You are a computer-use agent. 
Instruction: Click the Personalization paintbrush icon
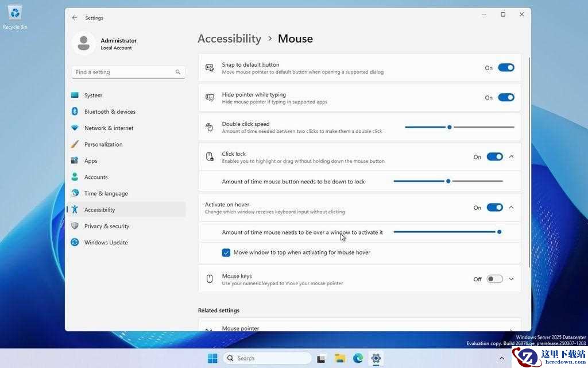(x=75, y=144)
